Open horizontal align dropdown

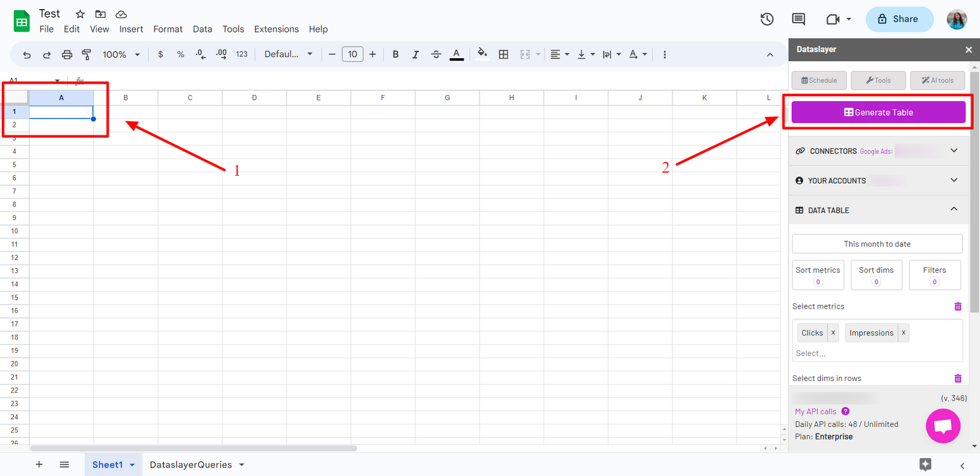560,55
